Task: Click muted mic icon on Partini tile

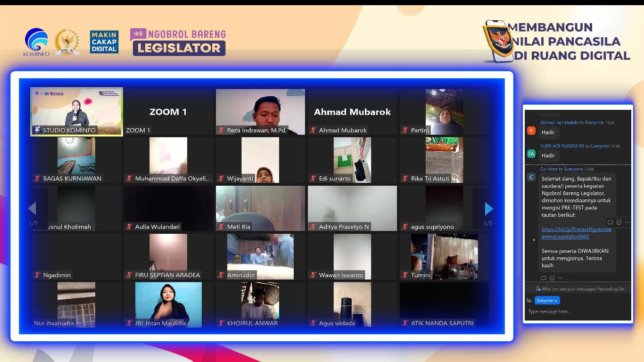Action: (x=405, y=130)
